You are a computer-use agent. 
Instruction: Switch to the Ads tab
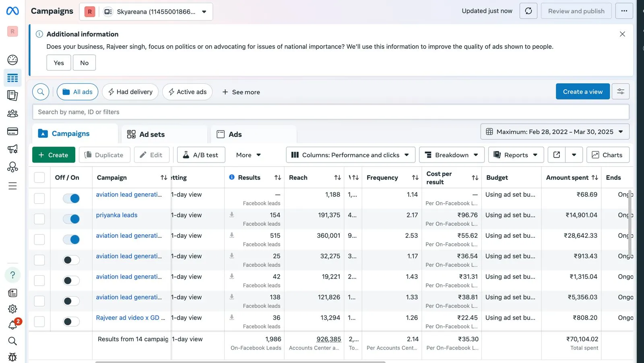point(229,134)
